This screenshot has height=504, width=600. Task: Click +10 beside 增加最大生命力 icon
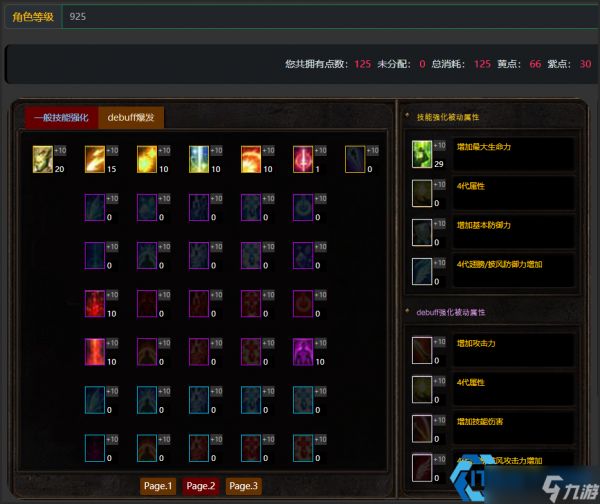[440, 145]
